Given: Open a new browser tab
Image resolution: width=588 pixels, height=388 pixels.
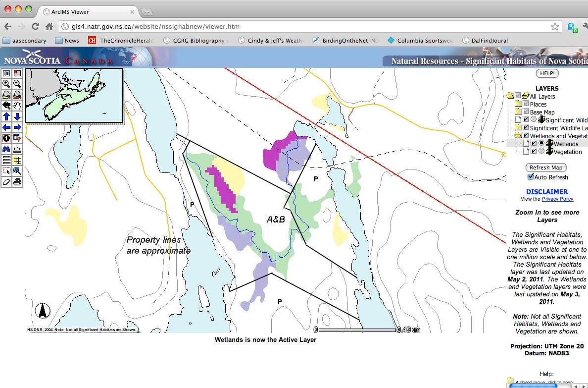Looking at the screenshot, I should tap(147, 12).
